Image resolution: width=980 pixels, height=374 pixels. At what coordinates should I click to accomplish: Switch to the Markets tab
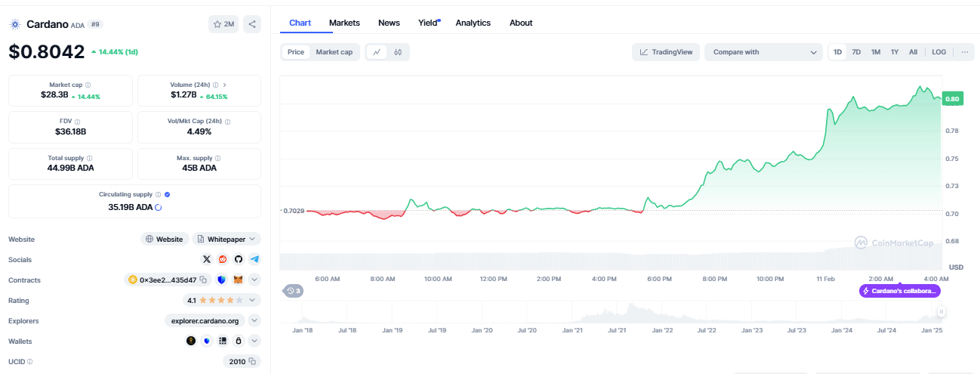pyautogui.click(x=344, y=23)
